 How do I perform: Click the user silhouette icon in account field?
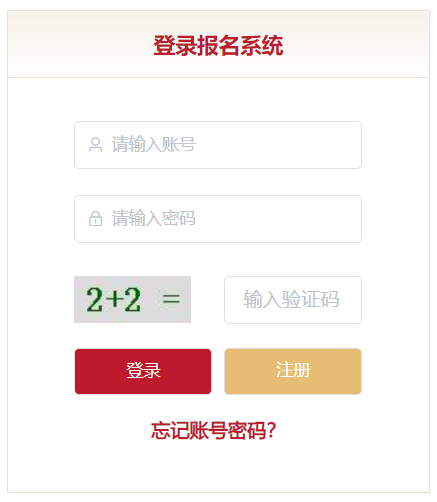tap(95, 145)
